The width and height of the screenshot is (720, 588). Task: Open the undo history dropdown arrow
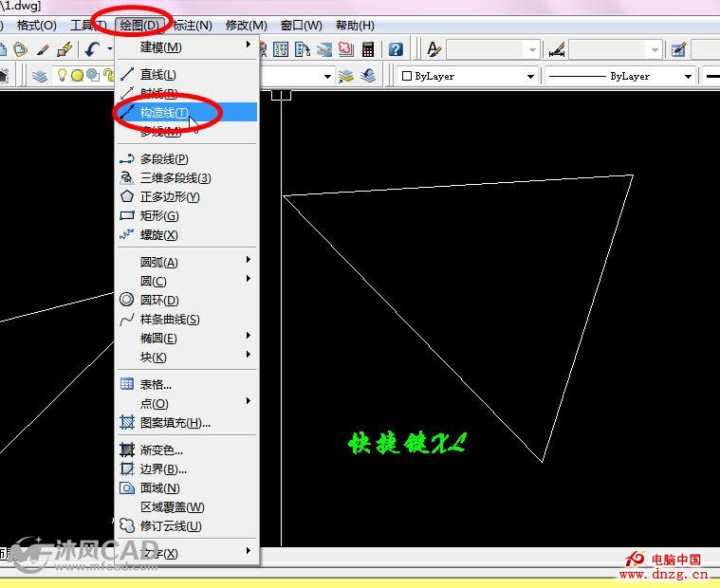110,48
